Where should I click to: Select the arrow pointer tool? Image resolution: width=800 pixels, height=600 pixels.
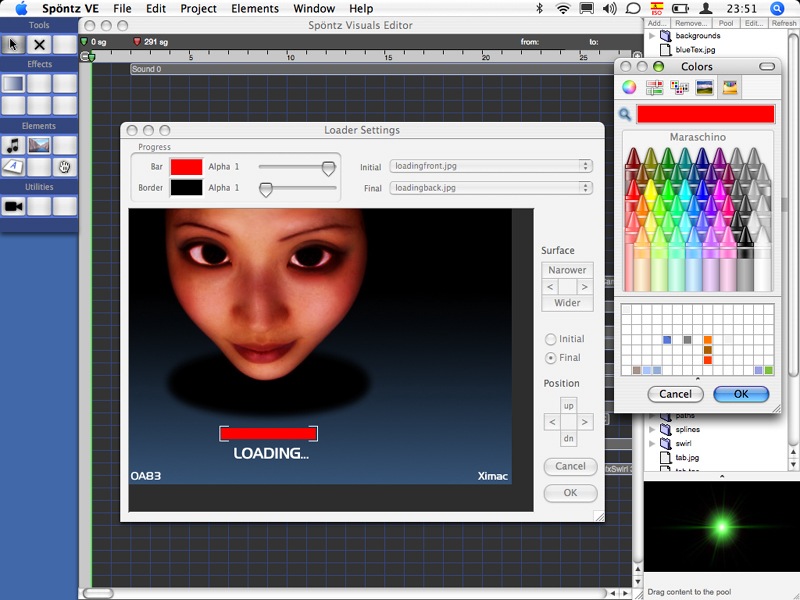point(13,44)
